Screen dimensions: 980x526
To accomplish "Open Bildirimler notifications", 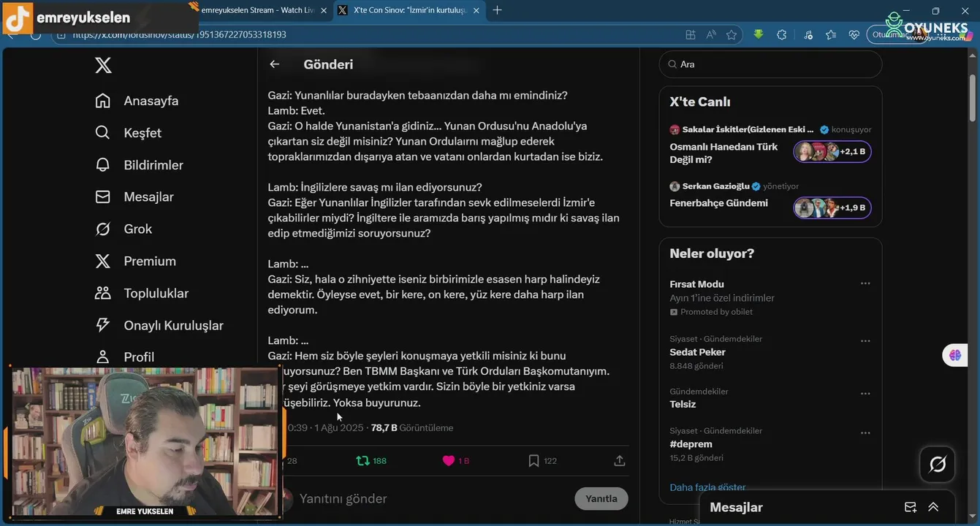I will pyautogui.click(x=139, y=165).
